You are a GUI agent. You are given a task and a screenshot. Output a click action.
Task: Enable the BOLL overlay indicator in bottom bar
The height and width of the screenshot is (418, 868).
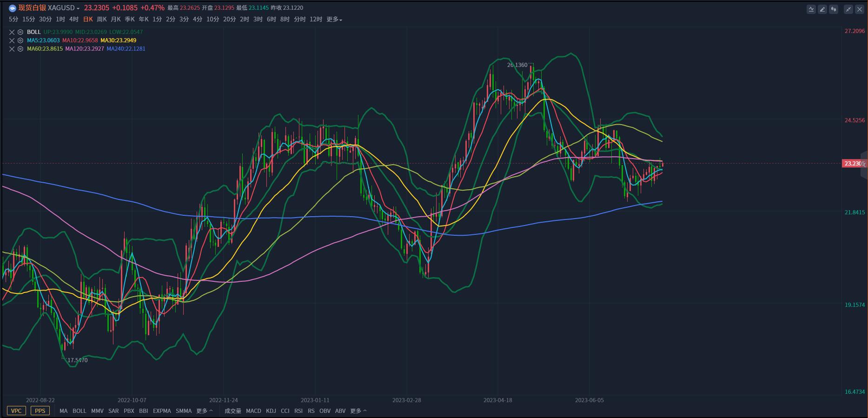click(80, 411)
